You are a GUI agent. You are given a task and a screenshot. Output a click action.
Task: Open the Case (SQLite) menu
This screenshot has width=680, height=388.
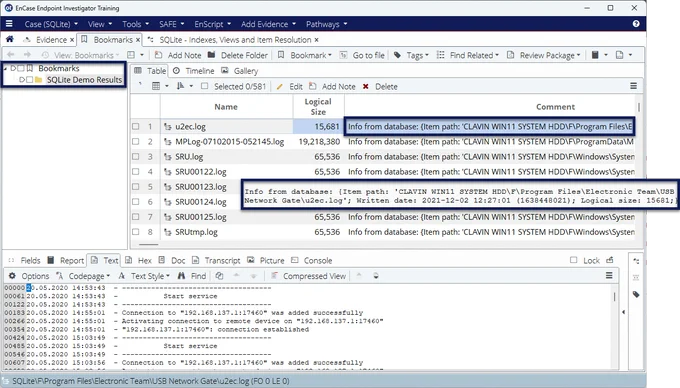point(51,24)
